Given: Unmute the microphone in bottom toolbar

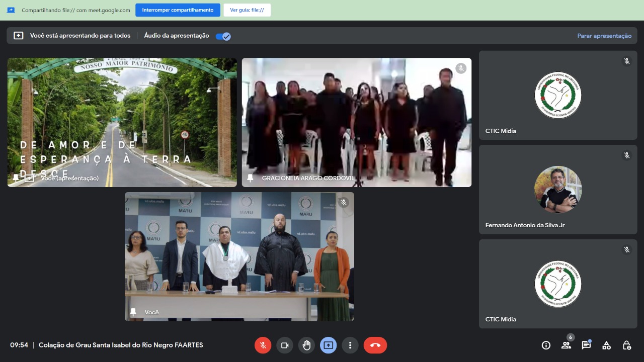Looking at the screenshot, I should (263, 345).
